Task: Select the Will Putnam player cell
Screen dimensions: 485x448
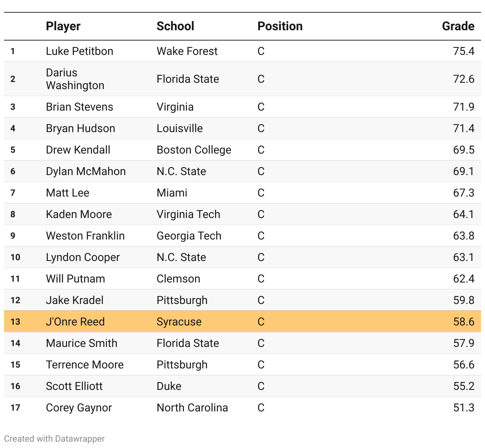Action: [76, 279]
